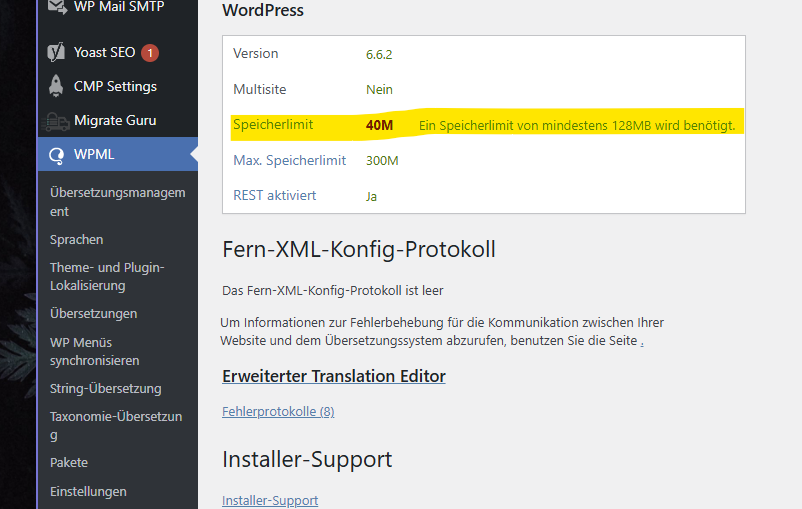Click the version value 6.6.2

[379, 54]
